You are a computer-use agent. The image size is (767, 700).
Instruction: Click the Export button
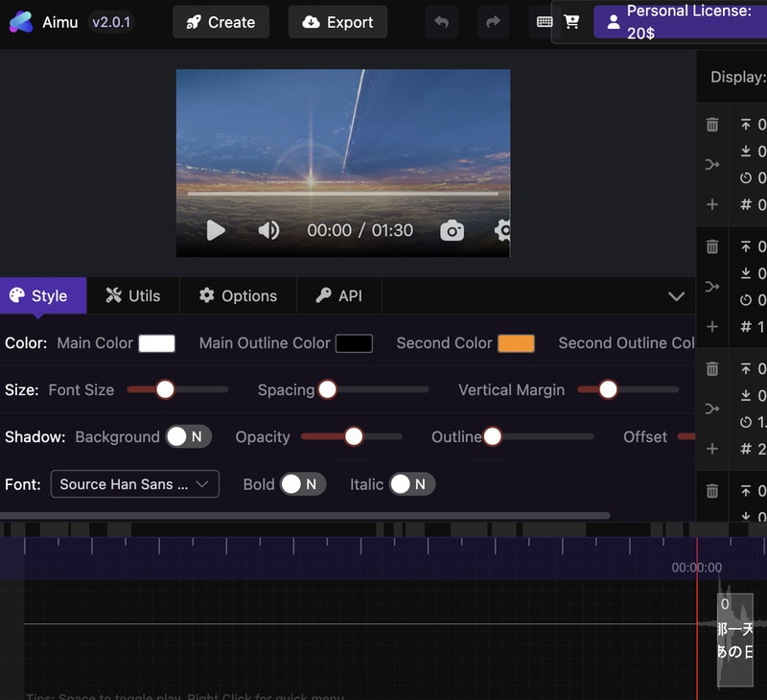(337, 22)
